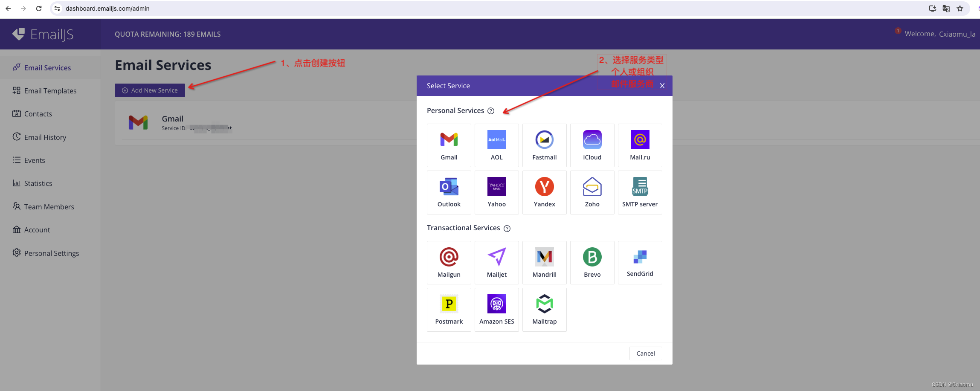The height and width of the screenshot is (391, 980).
Task: Bookmark this page with the star
Action: (960, 9)
